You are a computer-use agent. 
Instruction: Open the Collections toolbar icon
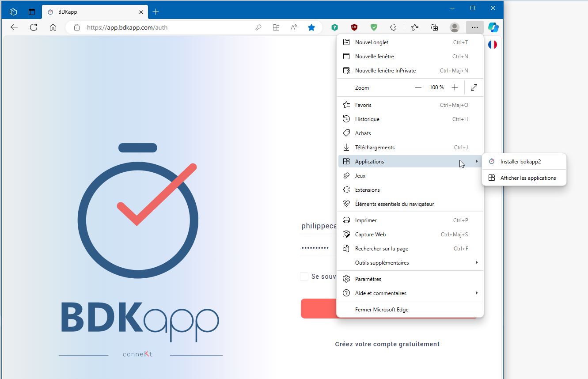[x=434, y=27]
